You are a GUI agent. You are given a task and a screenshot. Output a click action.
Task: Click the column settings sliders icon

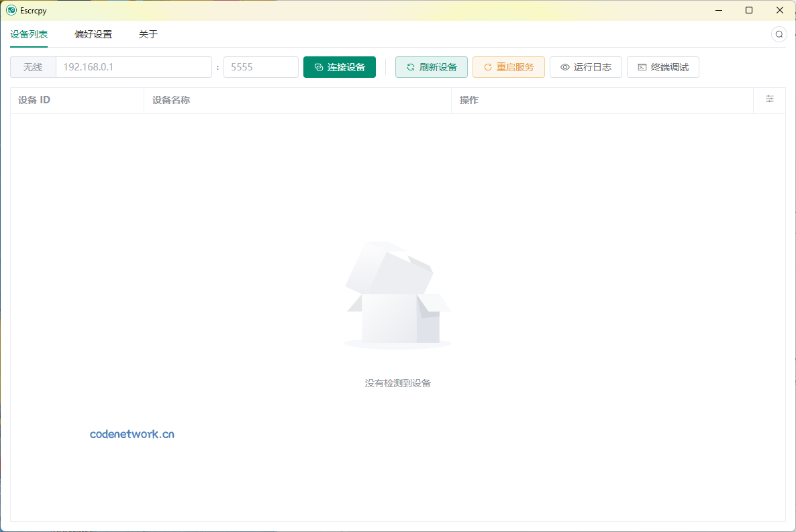[x=769, y=99]
